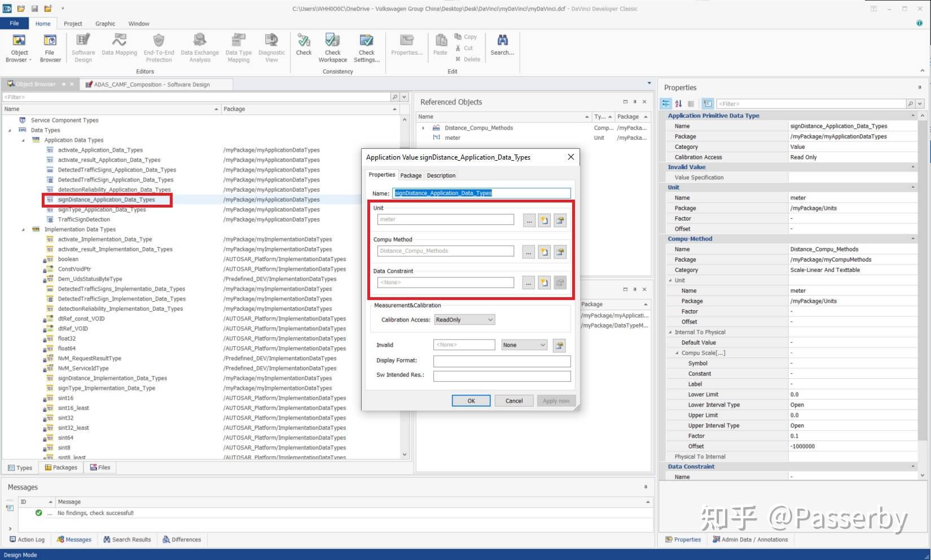Click the Object Browser vertical scrollbar
Screen dimensions: 931x560
point(405,286)
